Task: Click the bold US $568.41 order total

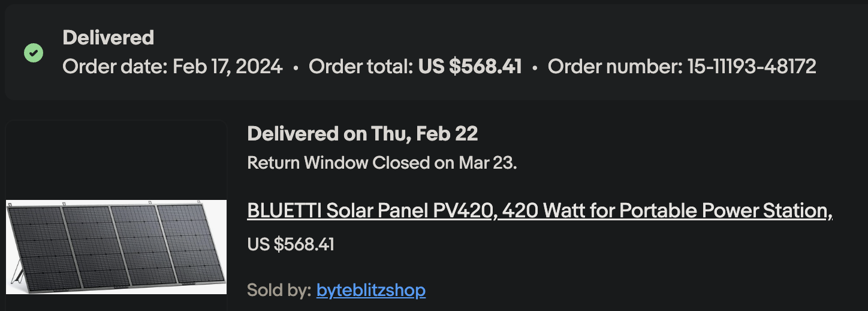Action: click(x=470, y=67)
